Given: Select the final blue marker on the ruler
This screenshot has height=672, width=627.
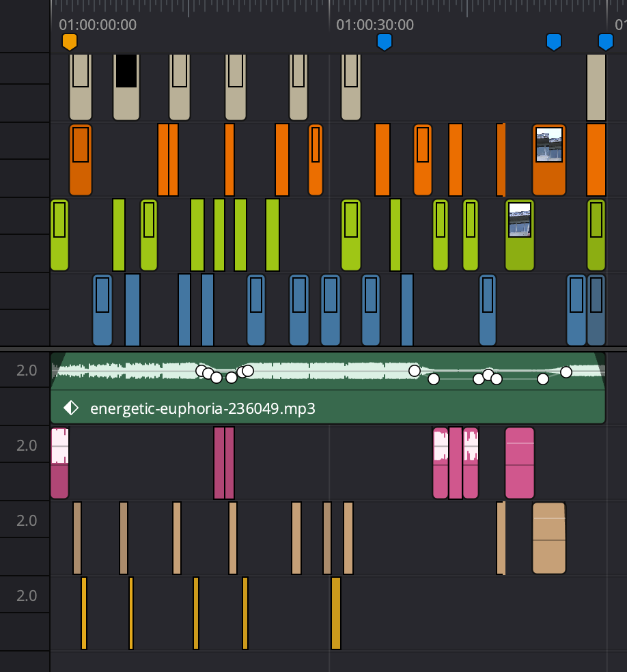Looking at the screenshot, I should tap(606, 42).
